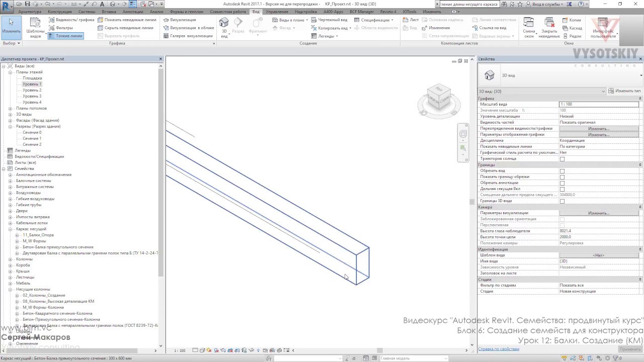Expand Колонны family node

(10, 259)
